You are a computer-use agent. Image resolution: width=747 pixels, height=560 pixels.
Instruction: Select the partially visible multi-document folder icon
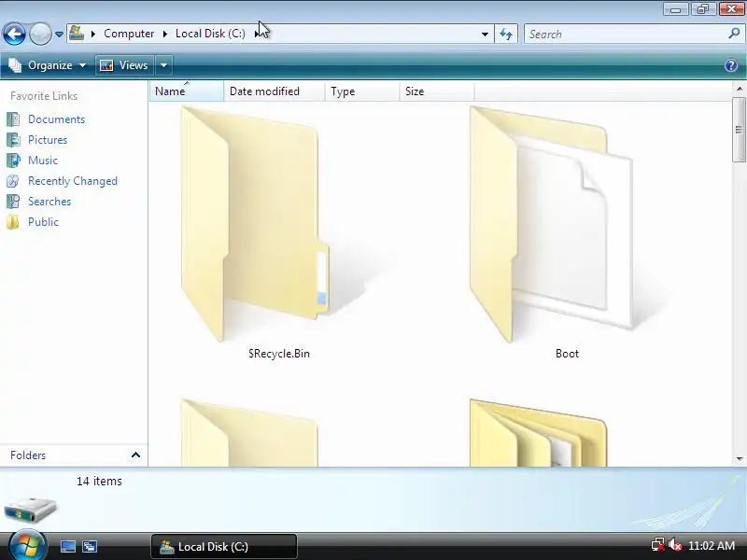(539, 432)
